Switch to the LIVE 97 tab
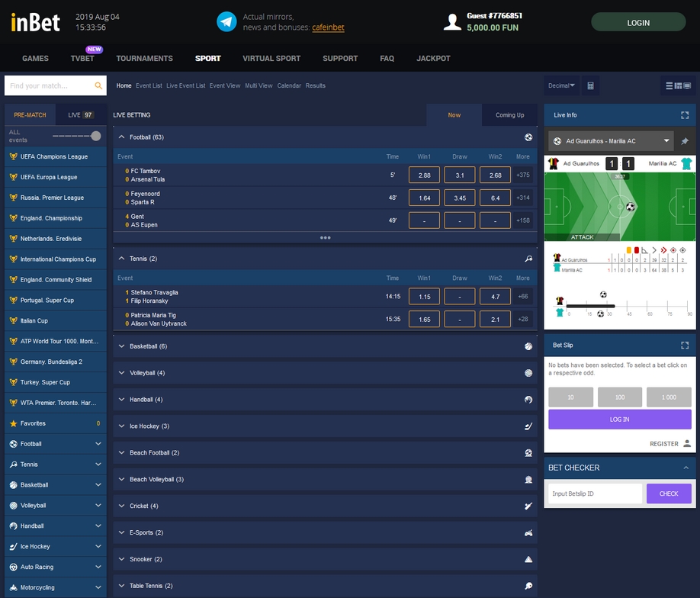 pos(81,114)
